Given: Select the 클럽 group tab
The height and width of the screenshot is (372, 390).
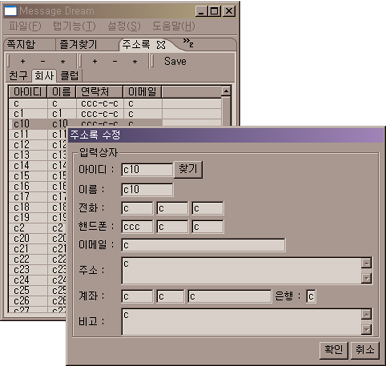Looking at the screenshot, I should coord(70,76).
